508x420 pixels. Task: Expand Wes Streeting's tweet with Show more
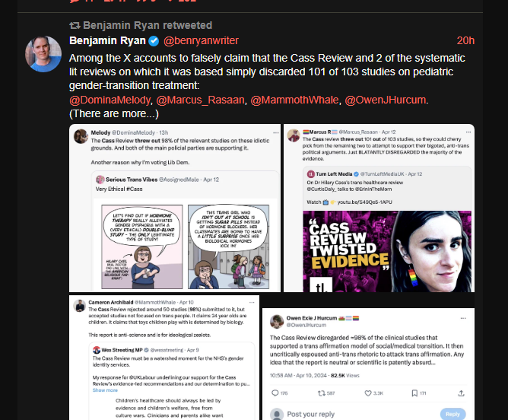[x=105, y=390]
